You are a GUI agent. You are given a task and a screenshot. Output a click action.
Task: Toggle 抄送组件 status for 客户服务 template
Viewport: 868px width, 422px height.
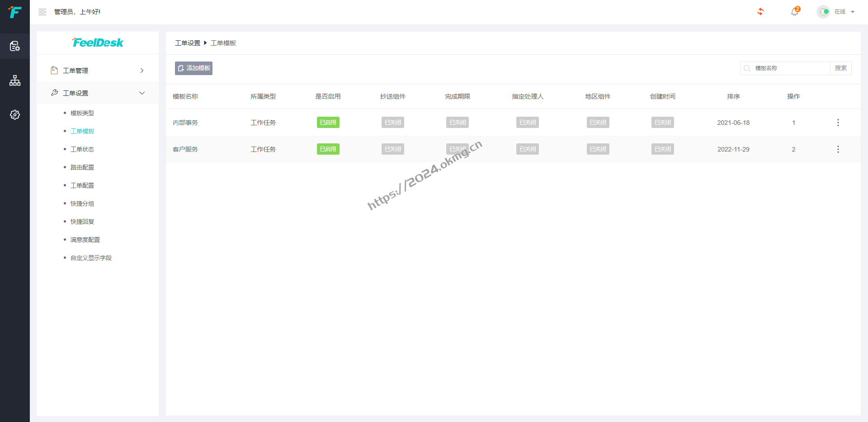392,149
